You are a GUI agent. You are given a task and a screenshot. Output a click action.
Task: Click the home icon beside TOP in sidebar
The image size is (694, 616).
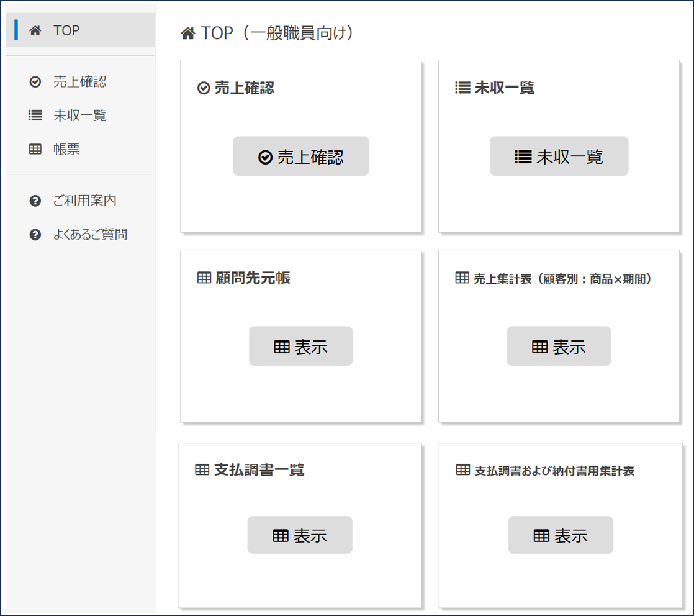[35, 30]
